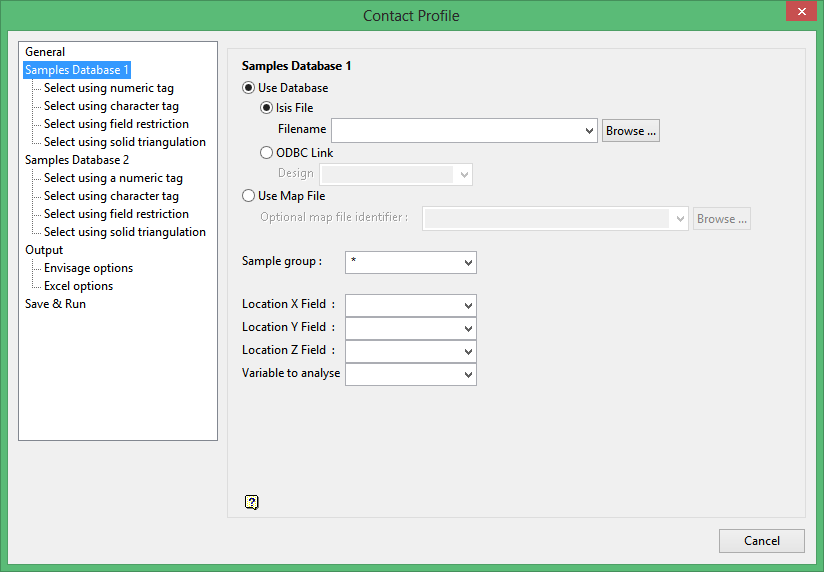
Task: Open the General tree item
Action: tap(45, 52)
